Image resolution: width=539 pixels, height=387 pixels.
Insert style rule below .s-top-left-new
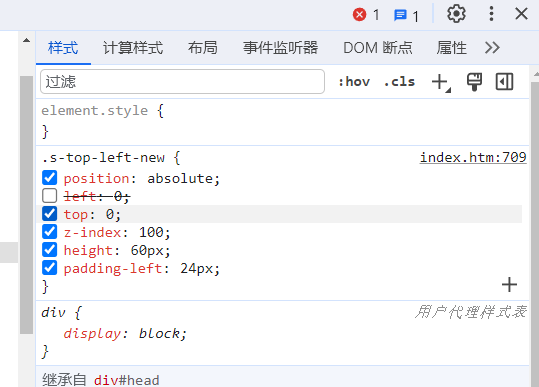[509, 285]
